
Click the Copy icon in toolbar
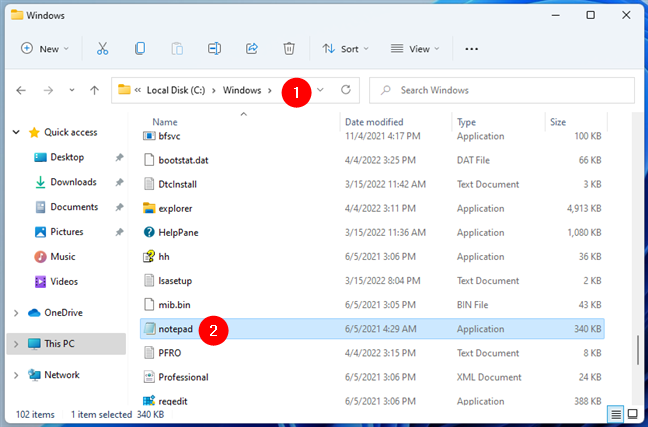pos(140,49)
